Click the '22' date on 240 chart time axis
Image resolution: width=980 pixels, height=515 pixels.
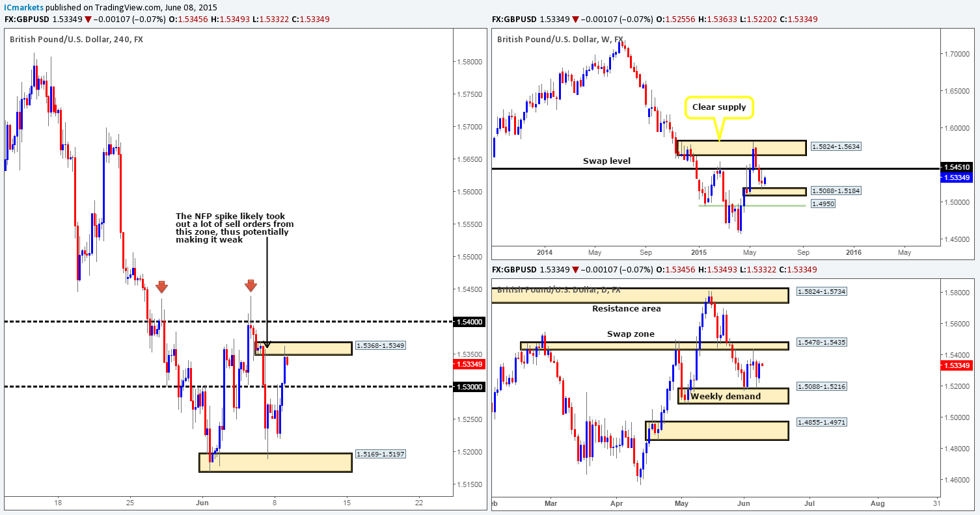click(x=418, y=503)
